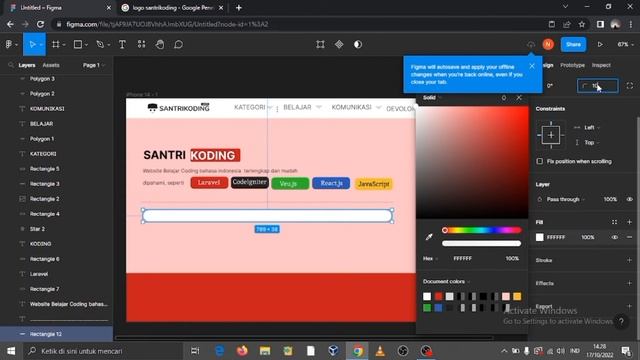Click the Share button

(573, 44)
